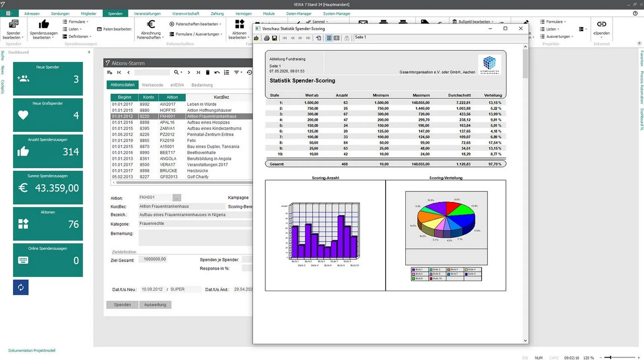Click the Ziel Gesamt input field
This screenshot has height=360, width=644.
click(x=153, y=259)
